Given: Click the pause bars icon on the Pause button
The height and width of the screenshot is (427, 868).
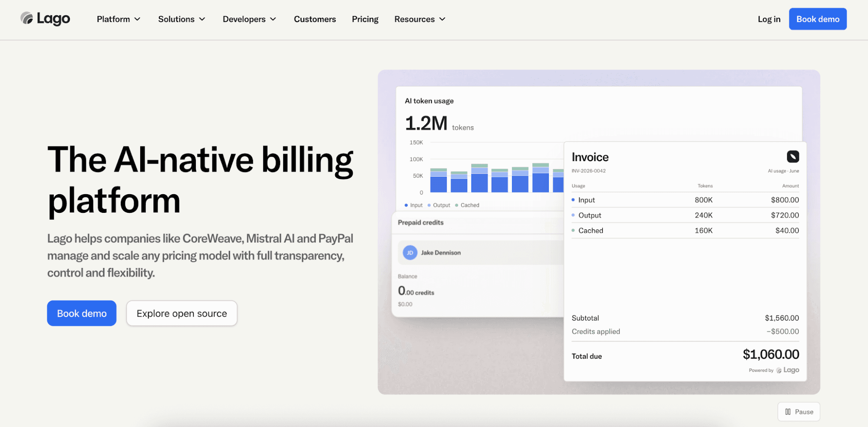Looking at the screenshot, I should tap(788, 412).
